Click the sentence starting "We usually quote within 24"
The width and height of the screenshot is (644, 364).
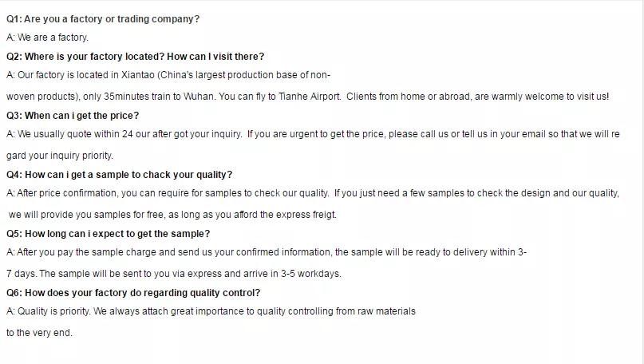[x=124, y=135]
